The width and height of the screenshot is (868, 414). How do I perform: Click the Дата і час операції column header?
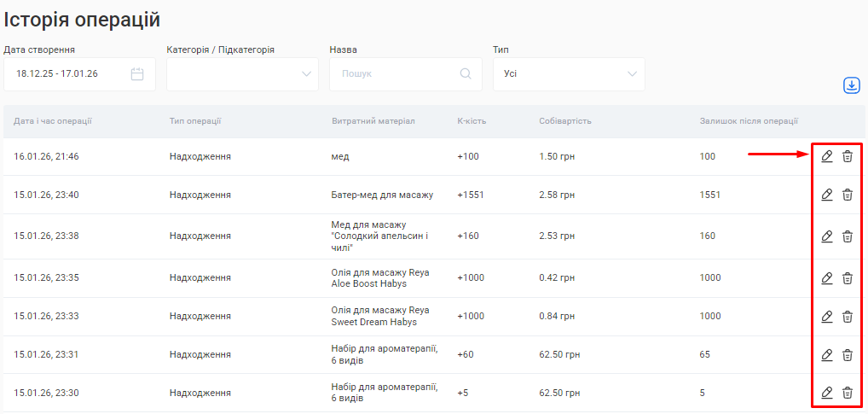click(x=53, y=121)
